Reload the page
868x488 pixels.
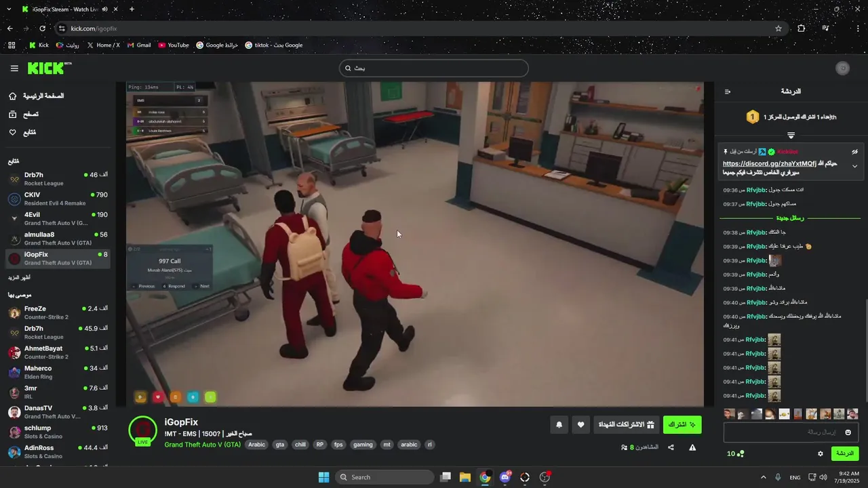(x=42, y=28)
